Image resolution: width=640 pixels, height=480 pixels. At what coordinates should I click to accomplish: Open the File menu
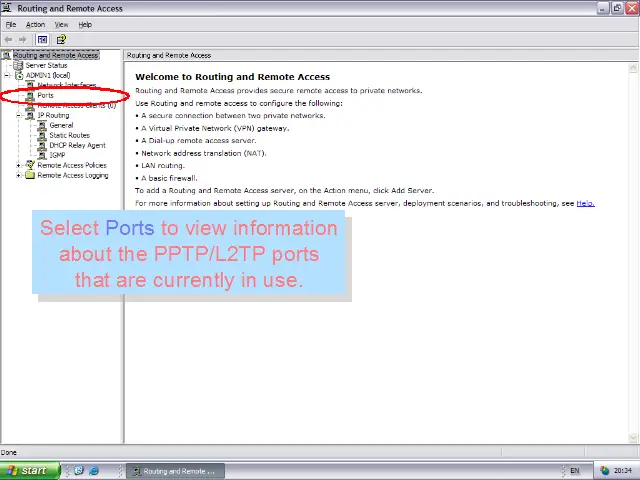[11, 24]
